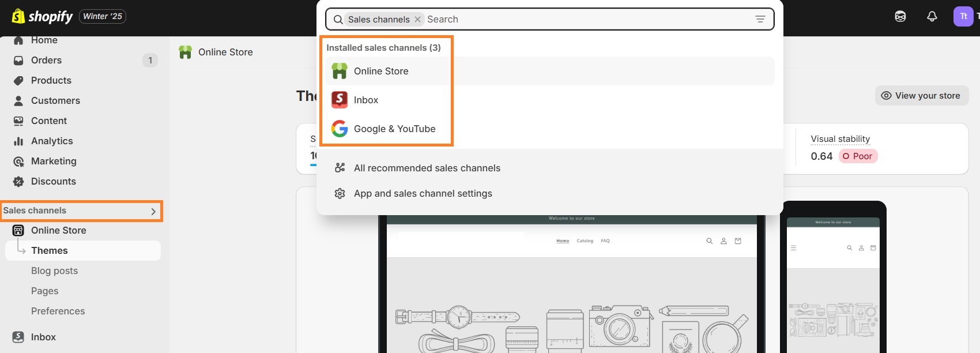
Task: Open Preferences under Online Store
Action: (58, 311)
